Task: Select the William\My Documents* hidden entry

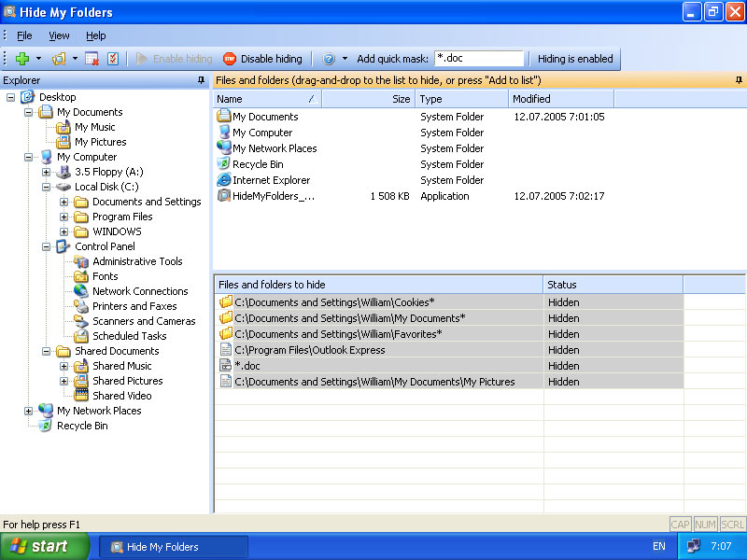Action: tap(349, 318)
